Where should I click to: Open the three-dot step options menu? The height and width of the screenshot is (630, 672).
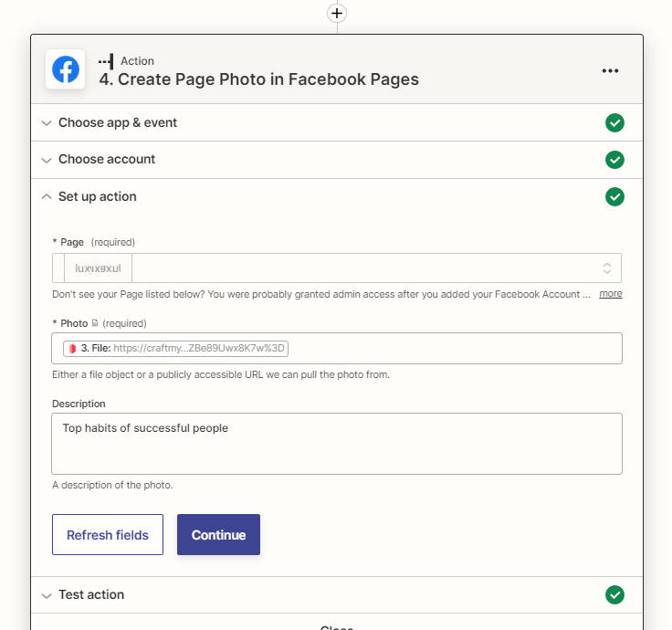coord(610,70)
